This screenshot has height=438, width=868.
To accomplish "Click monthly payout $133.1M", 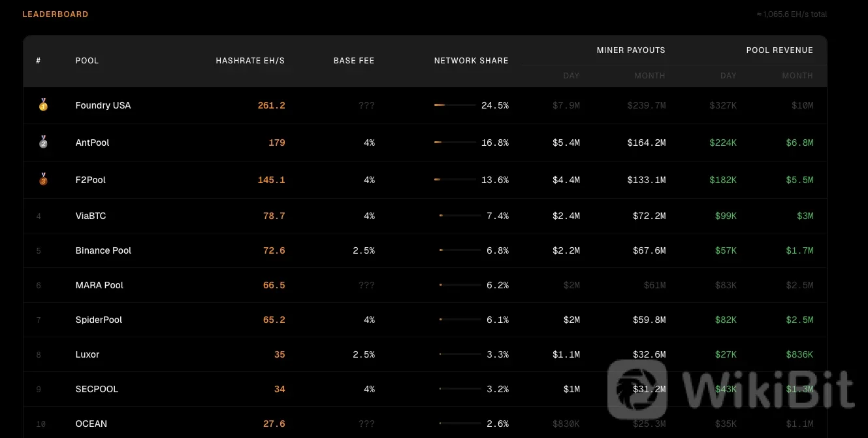I will tap(647, 180).
